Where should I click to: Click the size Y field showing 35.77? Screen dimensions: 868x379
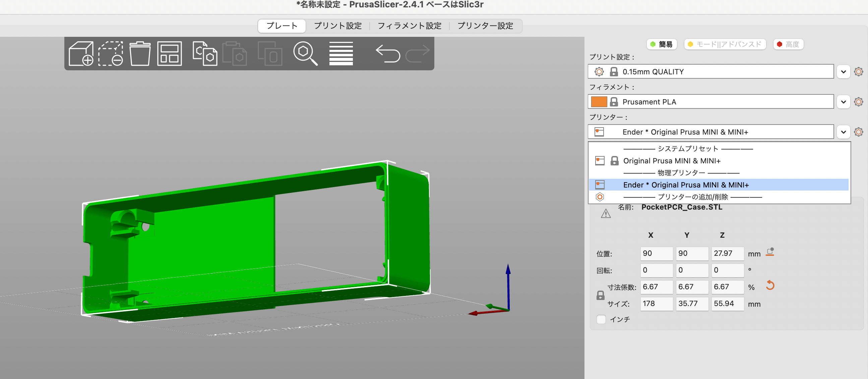point(692,304)
